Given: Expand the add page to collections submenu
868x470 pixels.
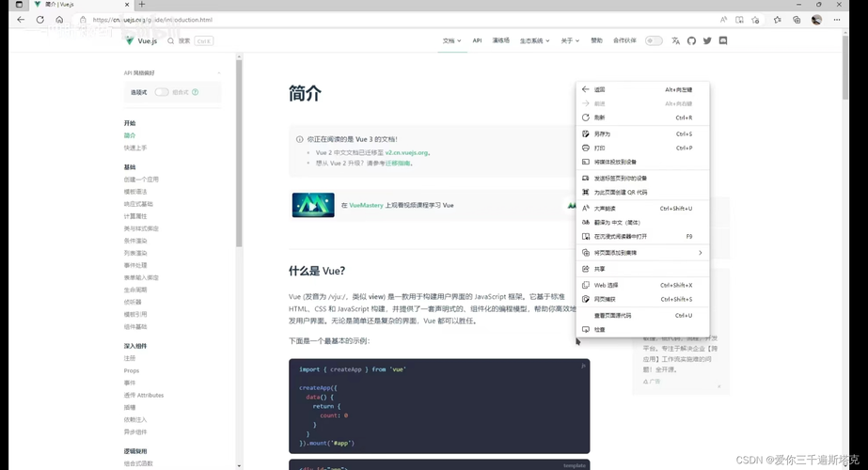Looking at the screenshot, I should [x=642, y=253].
